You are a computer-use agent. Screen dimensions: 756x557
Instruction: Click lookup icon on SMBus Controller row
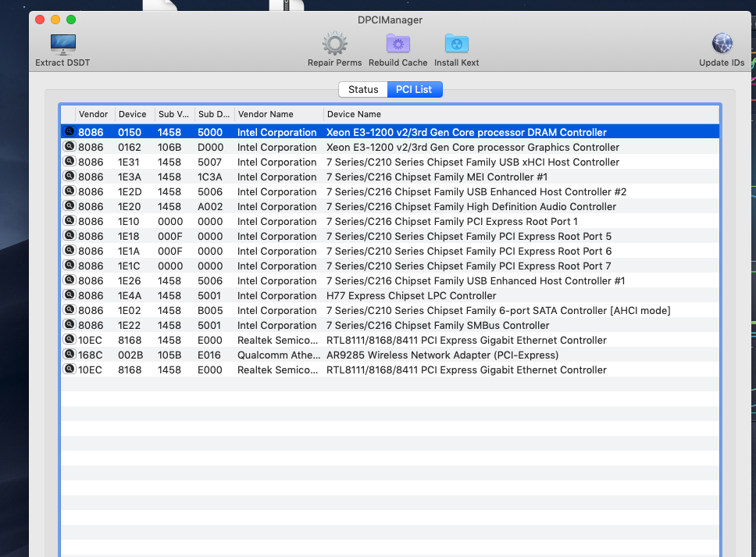(70, 324)
